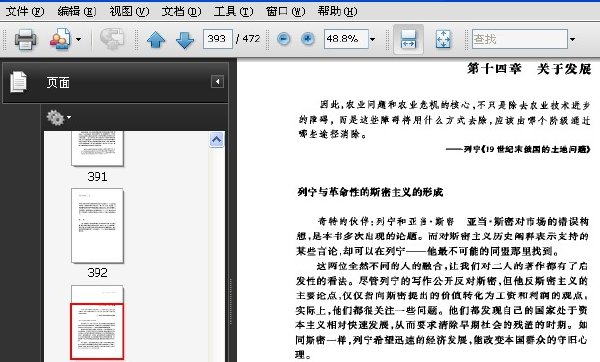Open the zoom level dropdown arrow
This screenshot has width=600, height=362.
click(x=372, y=39)
